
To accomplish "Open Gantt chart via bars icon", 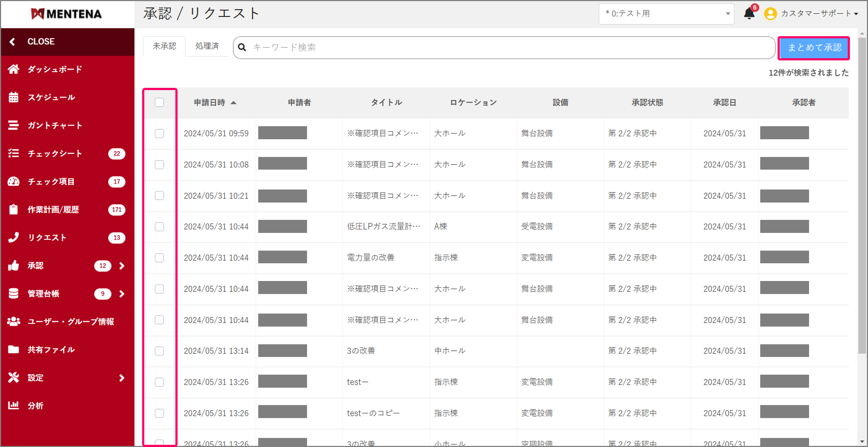I will (14, 125).
